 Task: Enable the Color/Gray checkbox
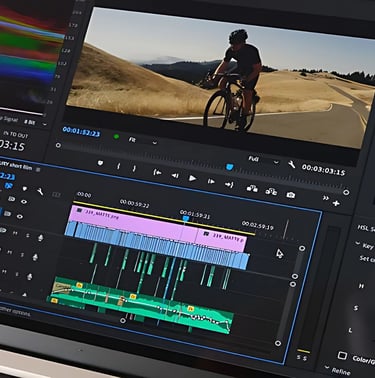[x=342, y=355]
